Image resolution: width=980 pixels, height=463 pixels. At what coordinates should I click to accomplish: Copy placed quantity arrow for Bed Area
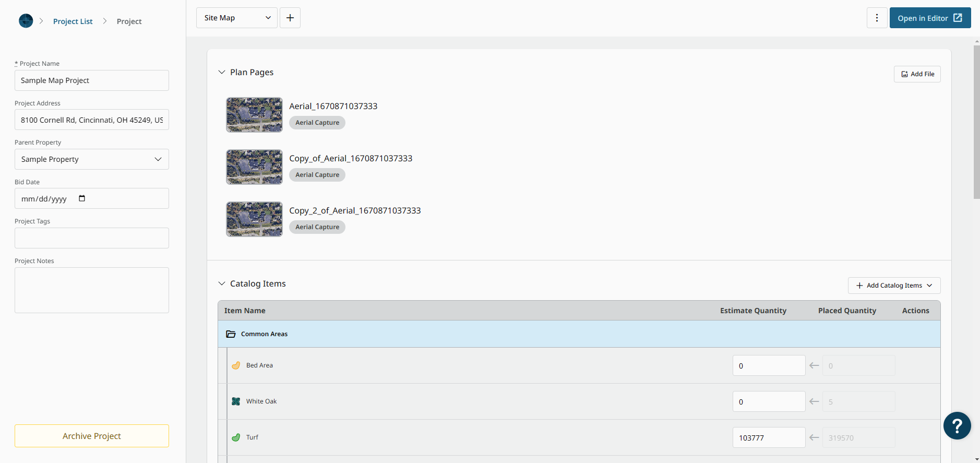pyautogui.click(x=814, y=365)
